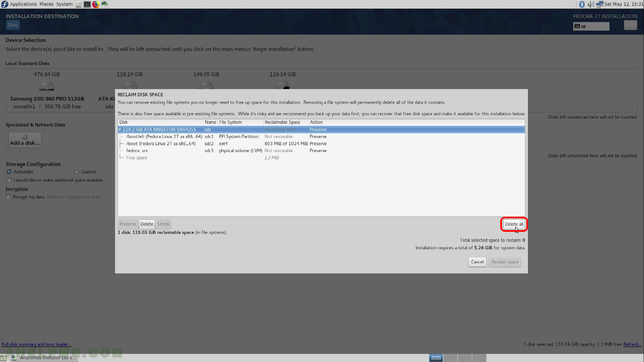This screenshot has height=362, width=644.
Task: Select the Samsung SSD 960 PRO disk icon
Action: coord(47,86)
